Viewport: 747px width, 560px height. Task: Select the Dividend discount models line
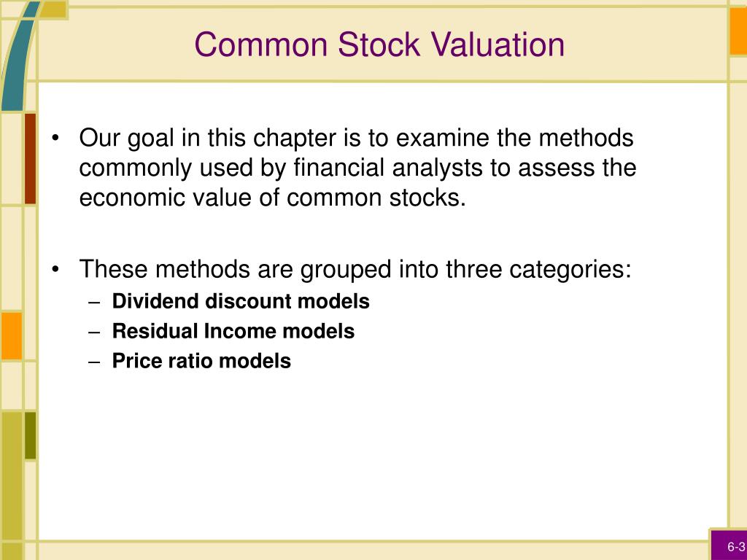coord(241,301)
